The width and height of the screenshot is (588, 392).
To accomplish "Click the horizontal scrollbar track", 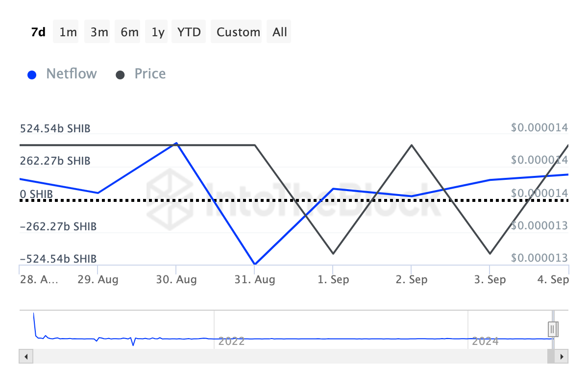I will click(x=289, y=356).
